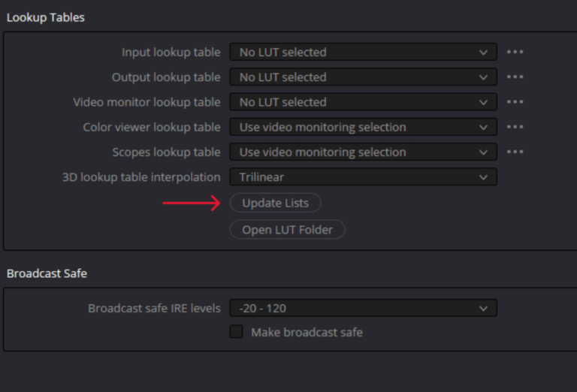Open three-dot options for Output lookup table
Viewport: 577px width, 392px height.
pos(515,77)
